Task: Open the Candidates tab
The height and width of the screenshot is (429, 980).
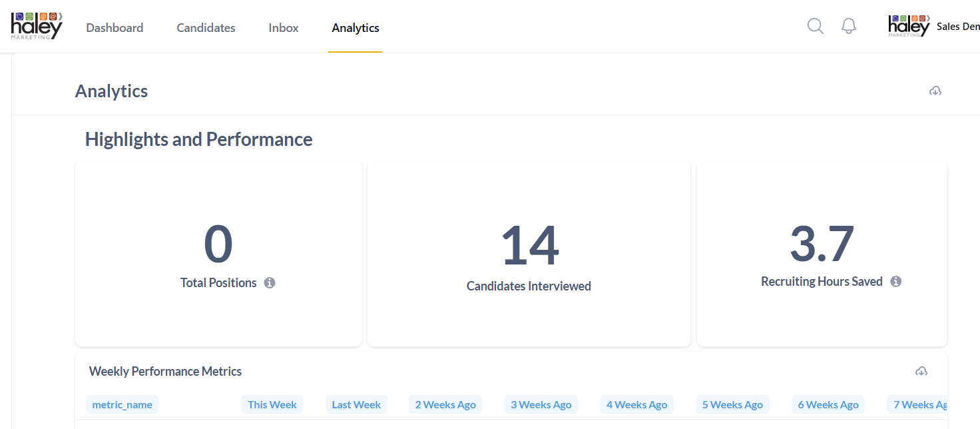Action: [206, 28]
